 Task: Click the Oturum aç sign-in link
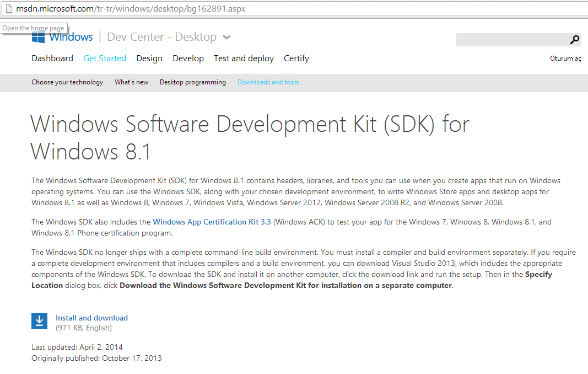tap(565, 58)
